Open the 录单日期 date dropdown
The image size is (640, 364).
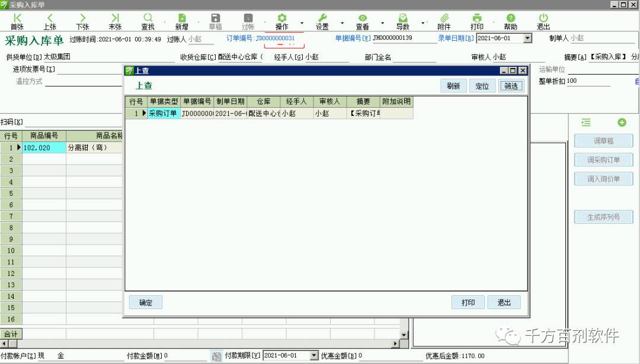coord(527,38)
